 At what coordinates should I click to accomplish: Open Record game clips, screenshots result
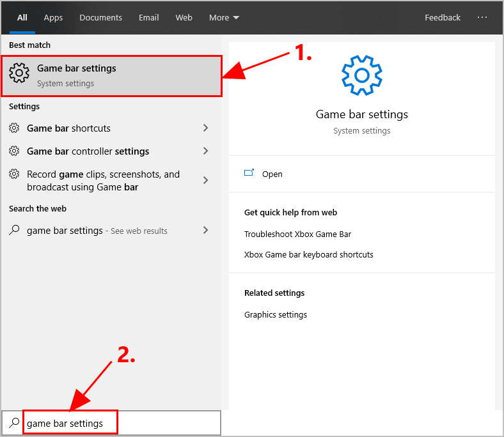[x=109, y=180]
